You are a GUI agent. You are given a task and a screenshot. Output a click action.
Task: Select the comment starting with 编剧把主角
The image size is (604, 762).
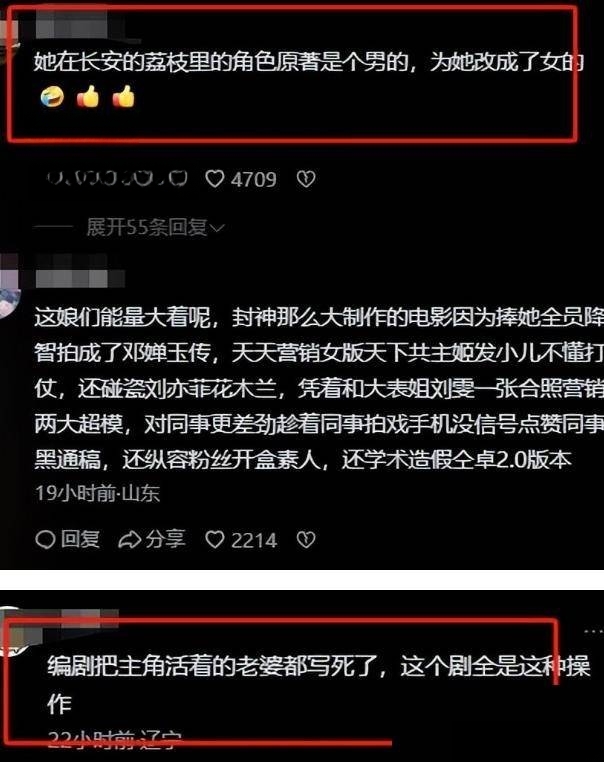click(319, 684)
